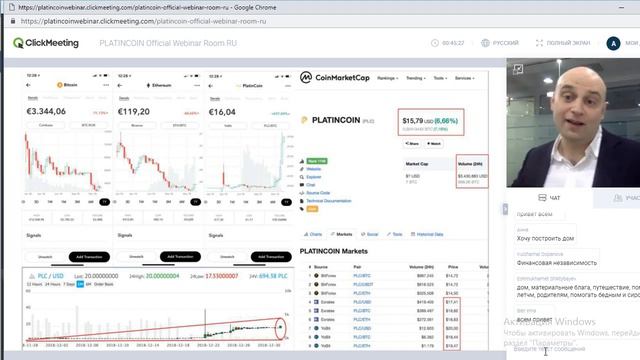
Task: Tap back arrow on the Bitcoin screen
Action: (x=28, y=85)
